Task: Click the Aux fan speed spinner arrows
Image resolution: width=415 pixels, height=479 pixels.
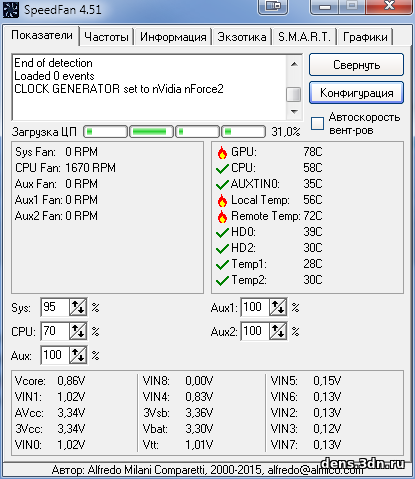Action: (78, 355)
